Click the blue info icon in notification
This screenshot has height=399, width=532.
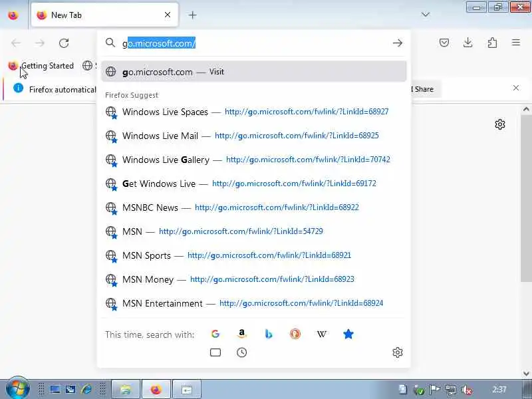(x=19, y=88)
